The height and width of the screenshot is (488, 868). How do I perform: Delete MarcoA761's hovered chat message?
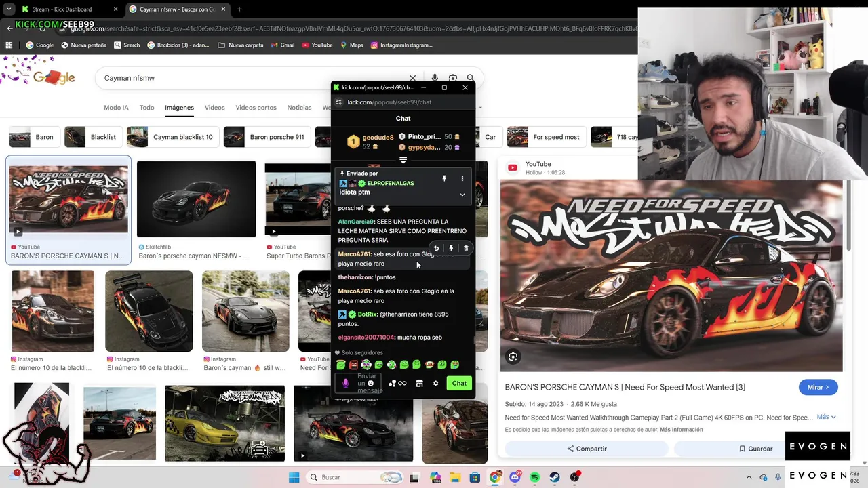click(466, 248)
